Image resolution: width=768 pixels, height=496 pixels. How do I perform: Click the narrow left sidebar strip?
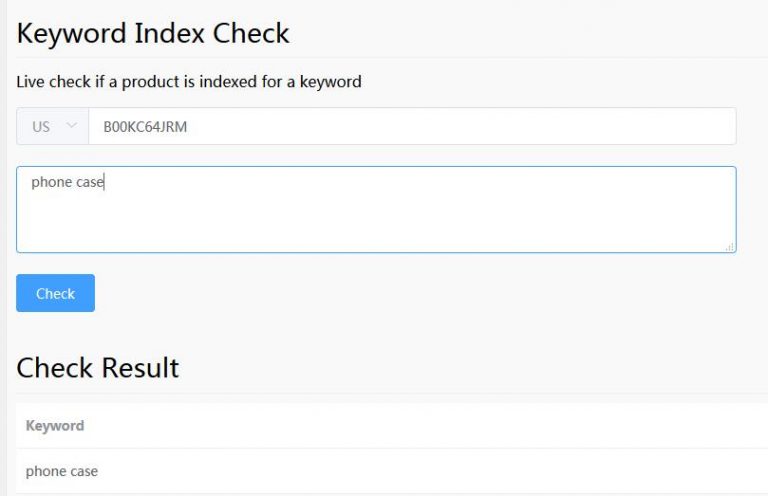pos(3,248)
